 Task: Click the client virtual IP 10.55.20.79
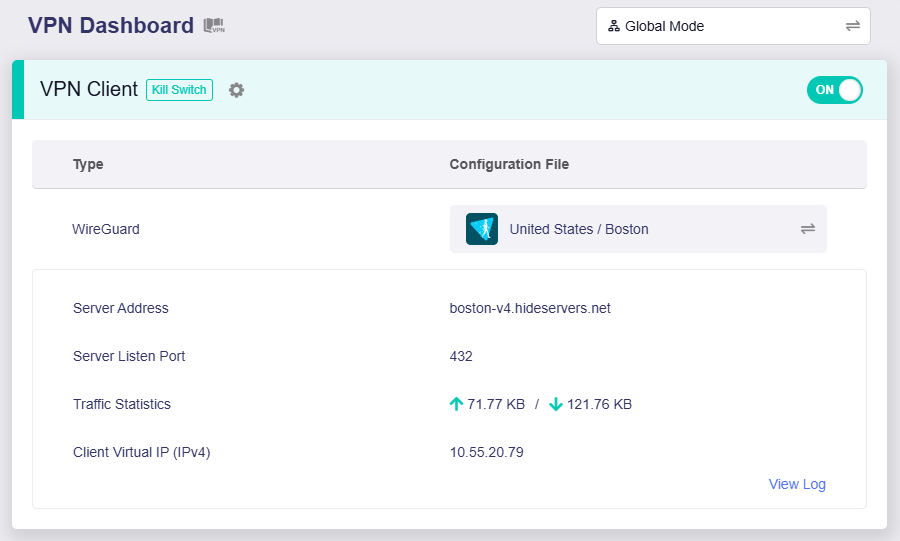[x=486, y=452]
